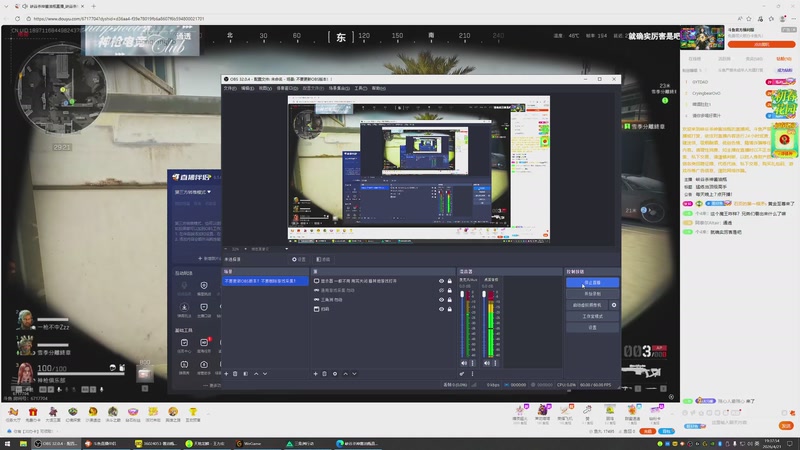The image size is (800, 450).
Task: Click source toolbar 滤镜 filters button above scenes
Action: click(323, 259)
